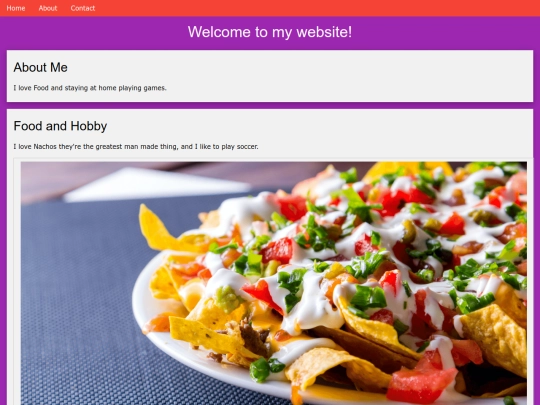This screenshot has width=540, height=405.
Task: Select the About Me section heading
Action: [x=41, y=68]
